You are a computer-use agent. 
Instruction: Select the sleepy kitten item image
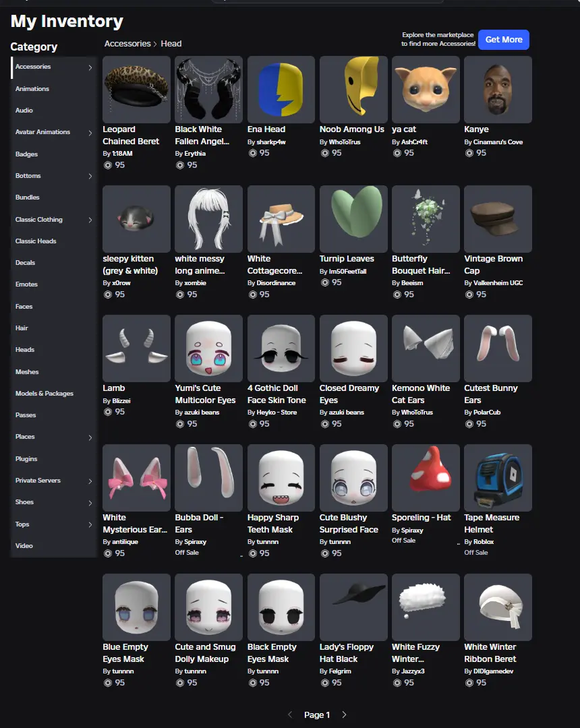tap(136, 219)
